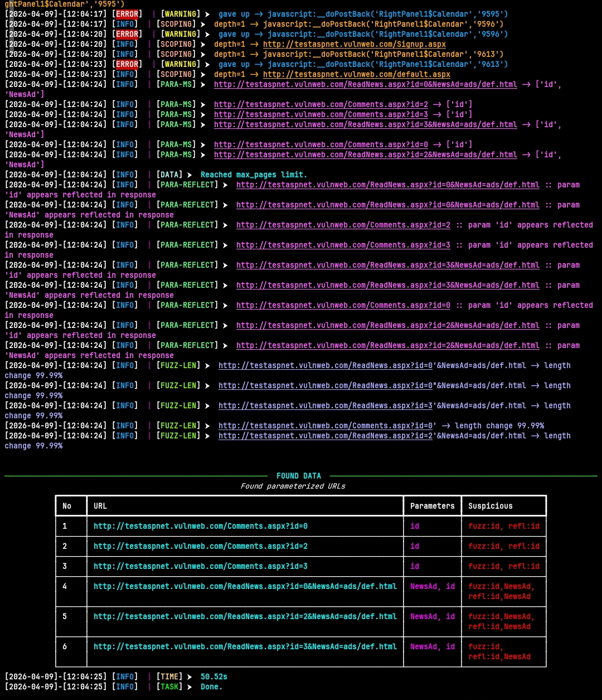Select table row 3 URL Comments.aspx?id=3
Viewport: 602px width, 700px height.
pyautogui.click(x=201, y=566)
